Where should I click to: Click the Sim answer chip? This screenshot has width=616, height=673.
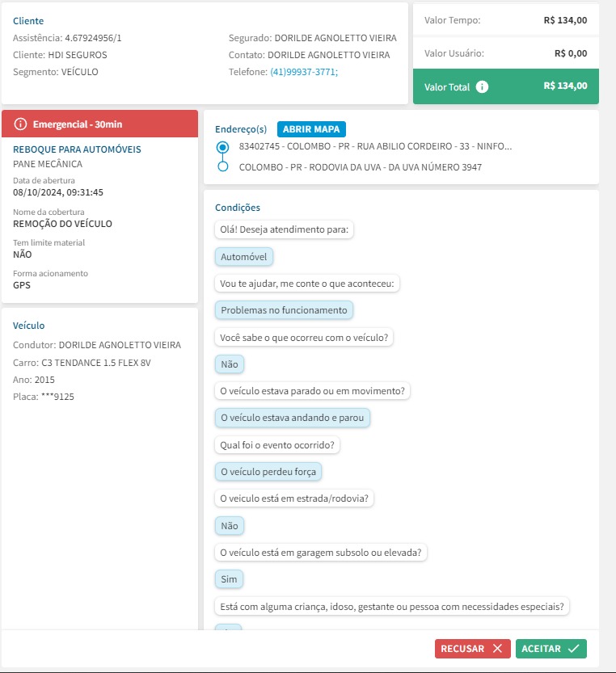[230, 579]
